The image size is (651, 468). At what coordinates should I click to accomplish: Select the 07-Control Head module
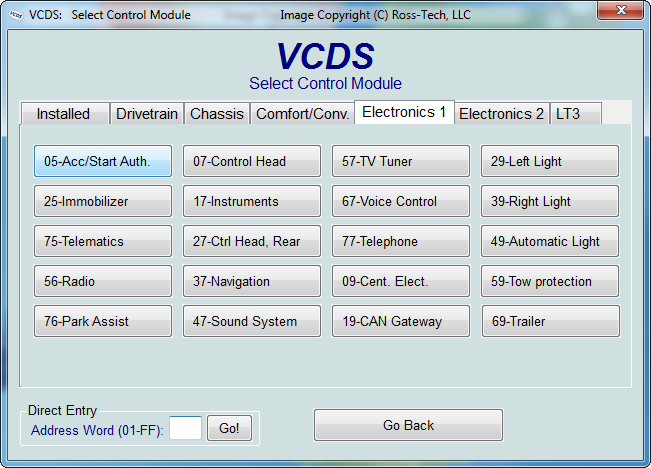[252, 161]
